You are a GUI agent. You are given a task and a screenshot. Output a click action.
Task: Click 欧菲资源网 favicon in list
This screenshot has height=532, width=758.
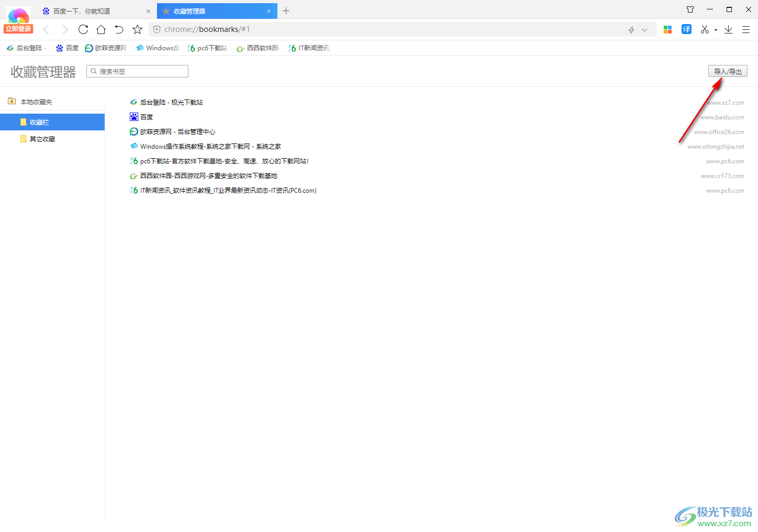134,131
